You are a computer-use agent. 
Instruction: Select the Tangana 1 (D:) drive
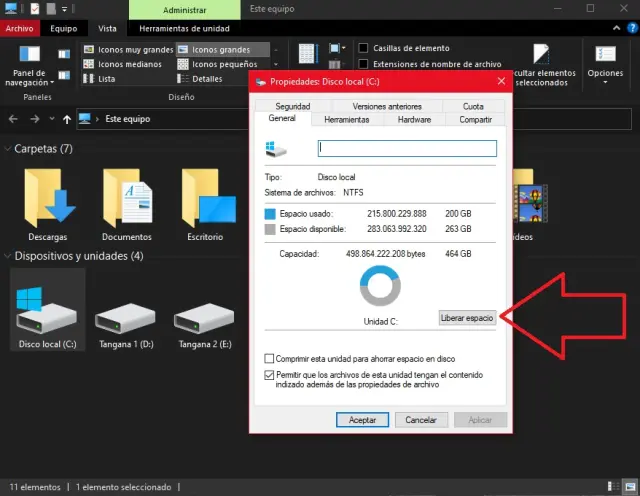[126, 314]
